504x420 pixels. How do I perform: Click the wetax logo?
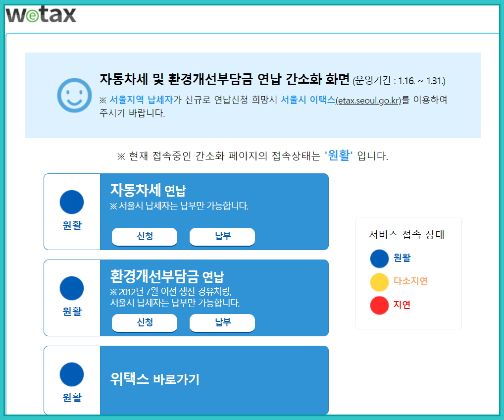coord(41,15)
